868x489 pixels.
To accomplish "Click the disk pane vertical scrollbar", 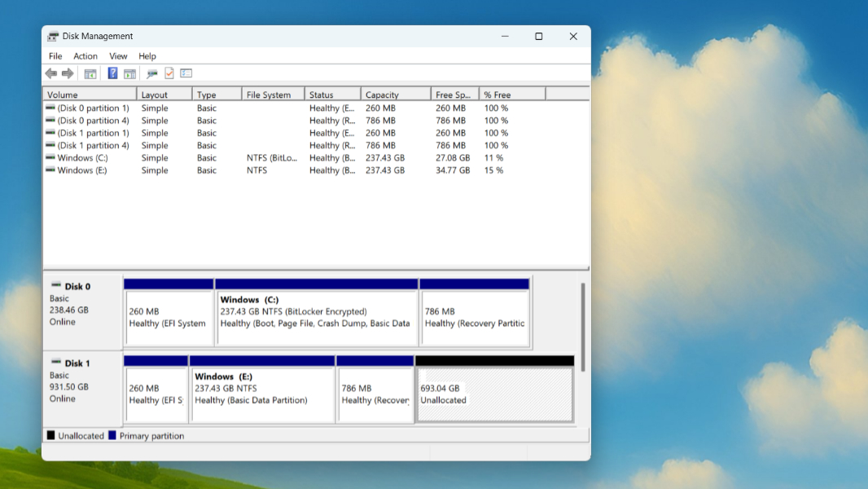I will point(582,326).
